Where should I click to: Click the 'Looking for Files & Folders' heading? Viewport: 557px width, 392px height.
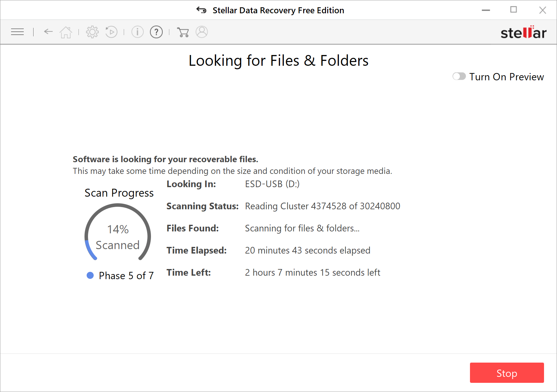278,60
